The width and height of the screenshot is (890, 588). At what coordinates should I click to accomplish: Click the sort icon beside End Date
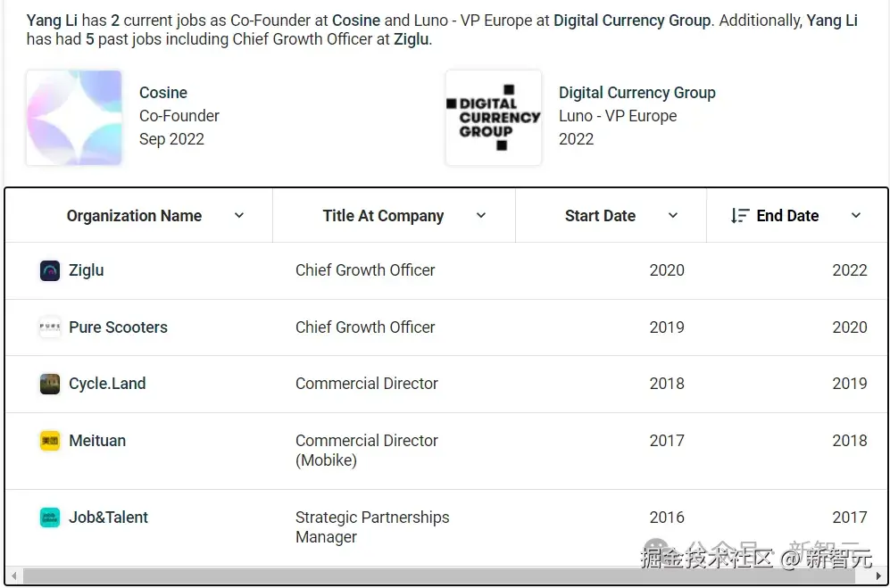coord(740,216)
